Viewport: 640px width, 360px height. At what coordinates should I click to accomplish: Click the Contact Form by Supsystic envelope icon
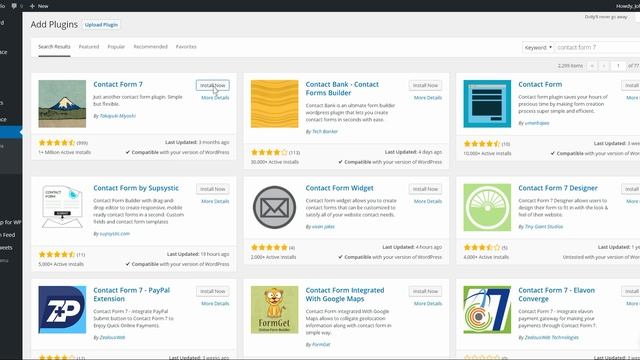62,207
